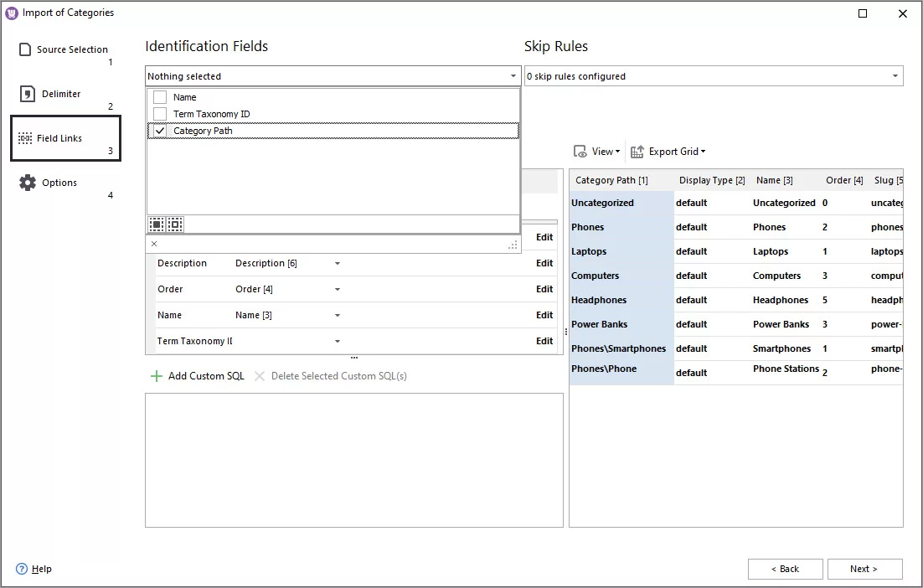Image resolution: width=923 pixels, height=588 pixels.
Task: Check the Term Taxonomy ID field
Action: tap(159, 114)
